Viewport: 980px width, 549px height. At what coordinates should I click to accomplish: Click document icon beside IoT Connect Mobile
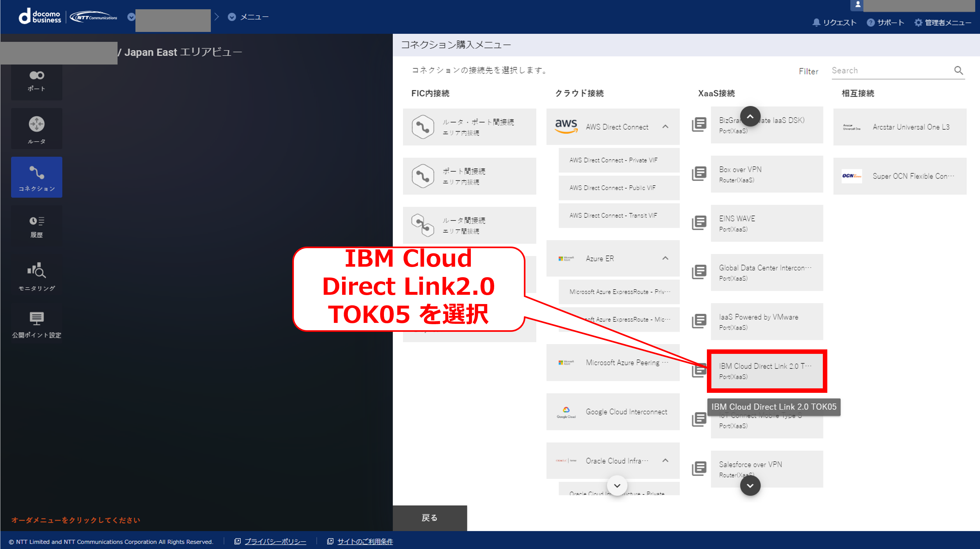pyautogui.click(x=699, y=419)
